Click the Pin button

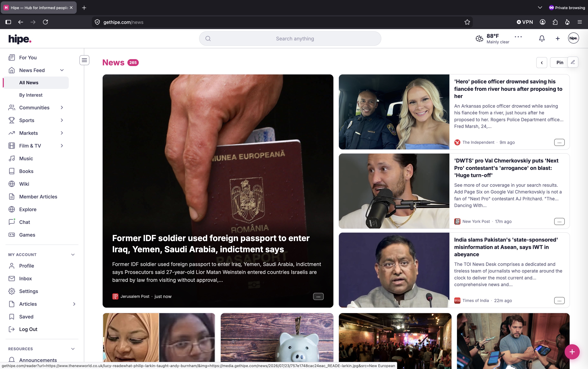560,63
